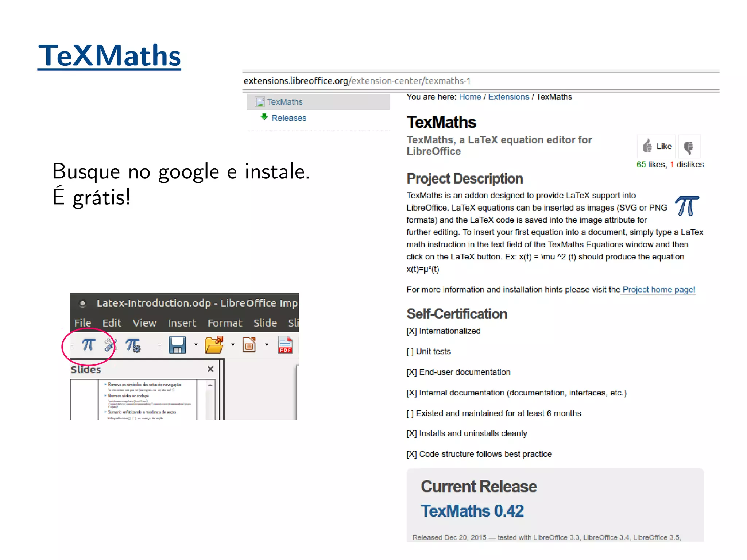Expand the Open folder dropdown arrow
The height and width of the screenshot is (560, 747).
pos(233,344)
